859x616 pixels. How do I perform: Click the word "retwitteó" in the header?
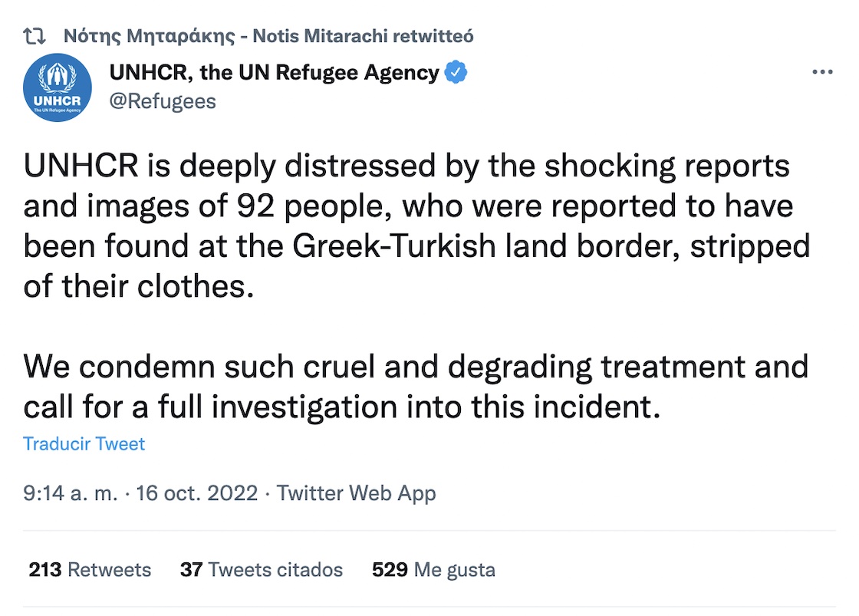click(439, 35)
